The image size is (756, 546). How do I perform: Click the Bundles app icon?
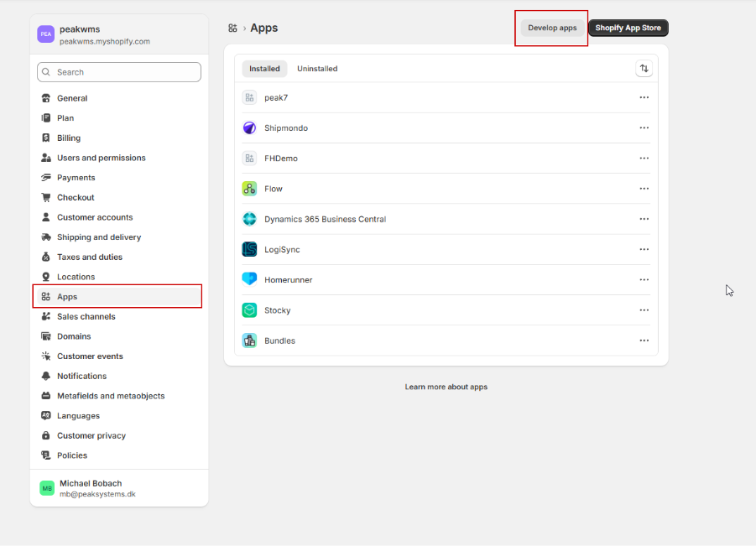[x=249, y=341]
